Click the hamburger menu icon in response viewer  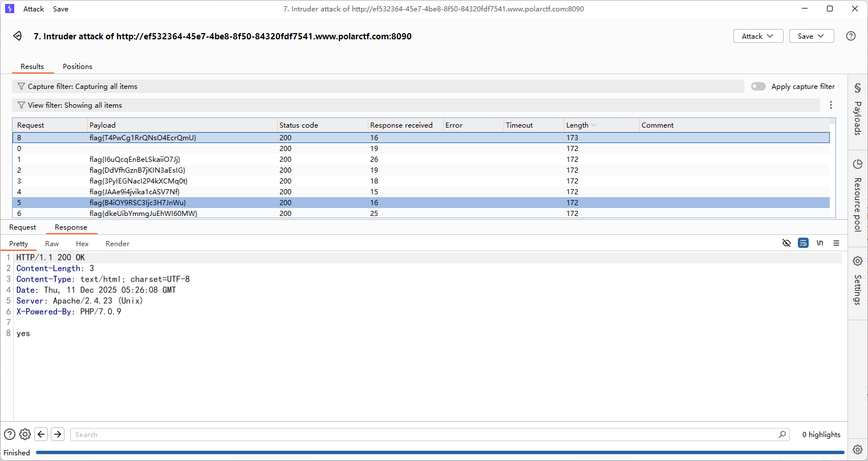[x=836, y=243]
